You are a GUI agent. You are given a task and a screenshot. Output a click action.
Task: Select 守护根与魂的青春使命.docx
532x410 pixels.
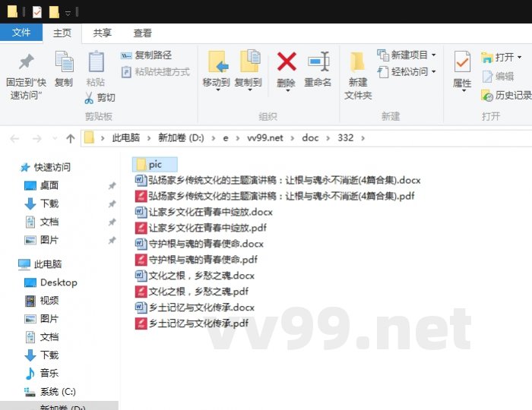click(x=199, y=244)
